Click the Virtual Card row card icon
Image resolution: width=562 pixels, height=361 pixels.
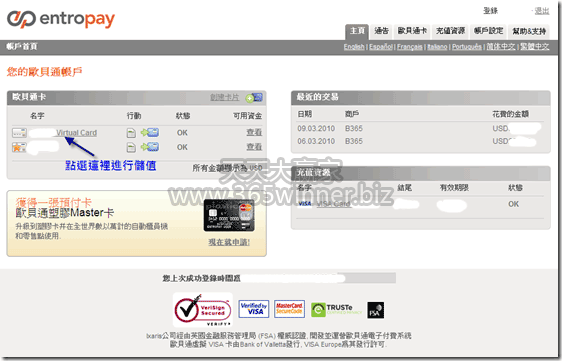tap(19, 133)
